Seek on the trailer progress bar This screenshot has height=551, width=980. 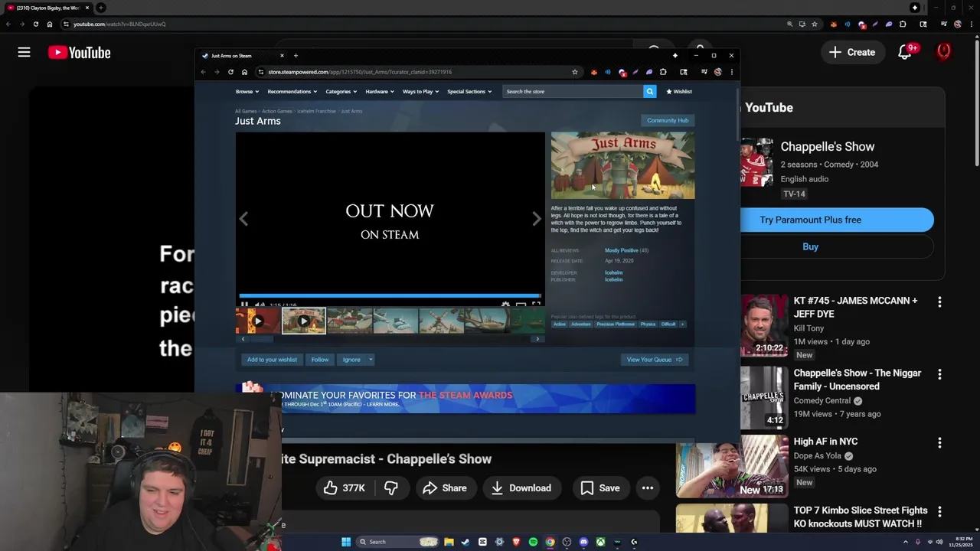pos(390,295)
